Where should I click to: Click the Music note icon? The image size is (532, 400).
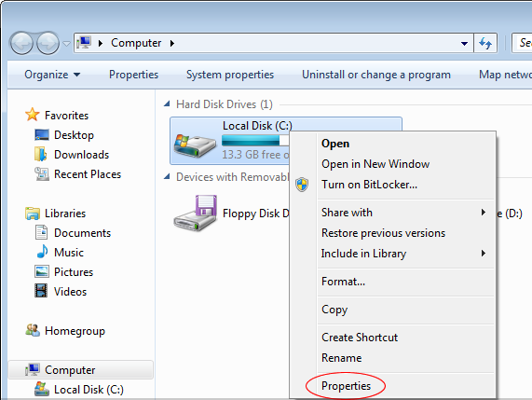(42, 252)
